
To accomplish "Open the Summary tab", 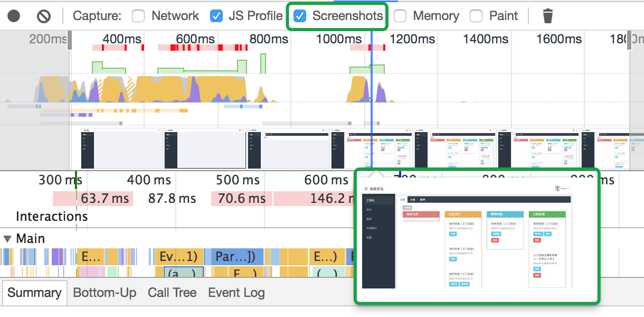I will tap(34, 293).
